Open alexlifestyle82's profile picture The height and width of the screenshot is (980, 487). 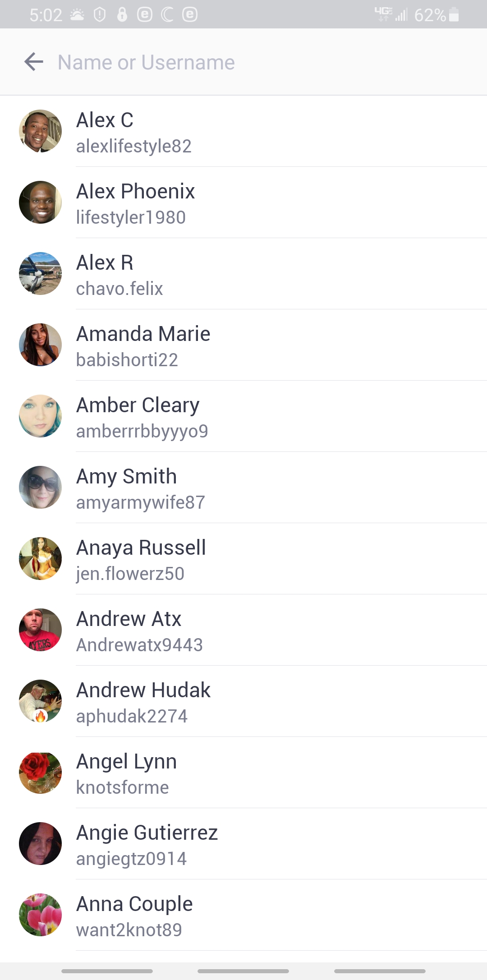point(40,131)
